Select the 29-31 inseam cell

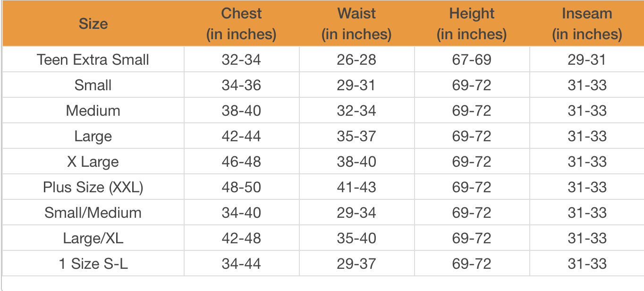[587, 60]
